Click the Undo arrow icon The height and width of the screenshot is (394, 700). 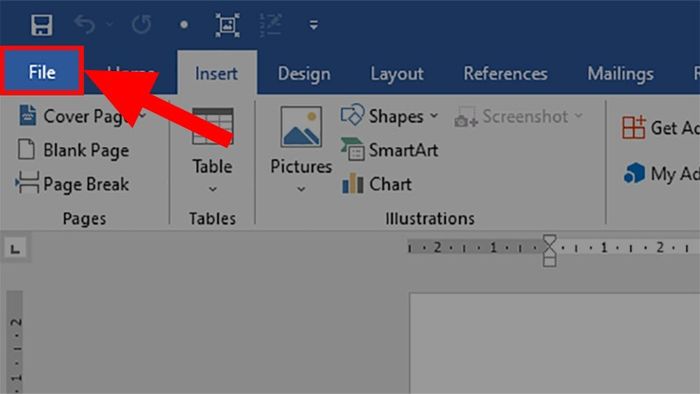click(84, 25)
